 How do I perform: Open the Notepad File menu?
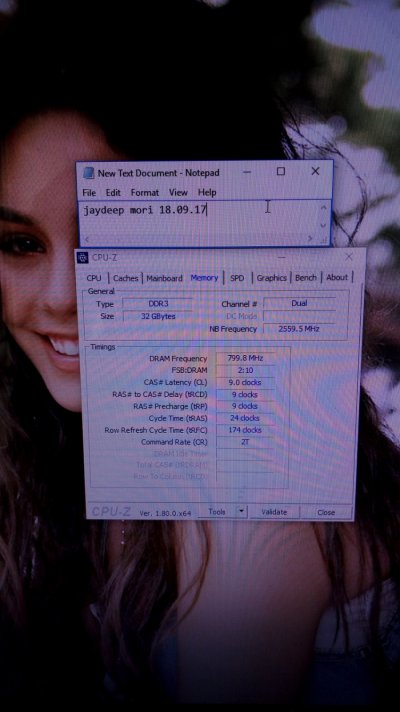pos(89,193)
